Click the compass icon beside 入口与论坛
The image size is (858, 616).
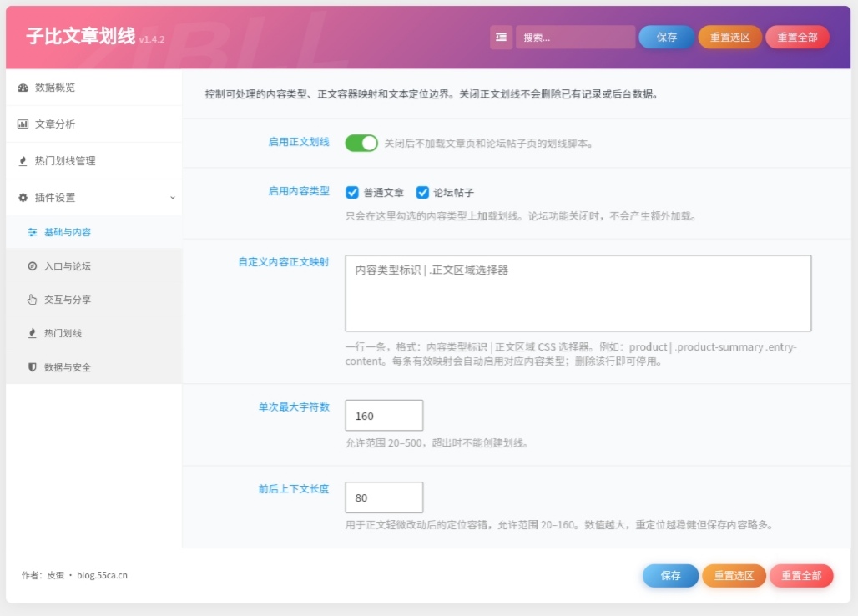(x=33, y=266)
